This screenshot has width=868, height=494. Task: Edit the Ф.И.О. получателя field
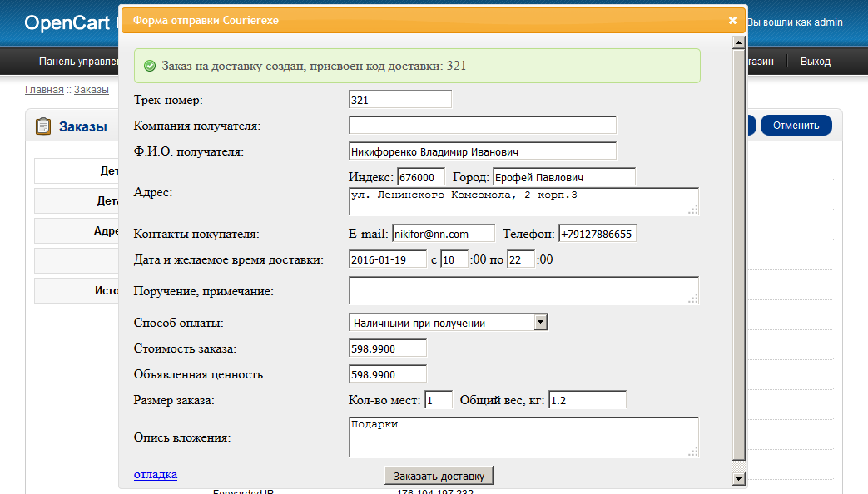point(483,151)
